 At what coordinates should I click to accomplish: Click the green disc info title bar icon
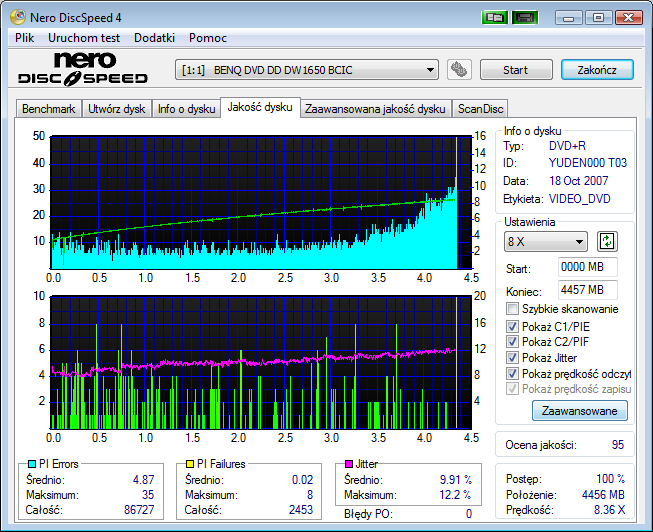tap(494, 17)
